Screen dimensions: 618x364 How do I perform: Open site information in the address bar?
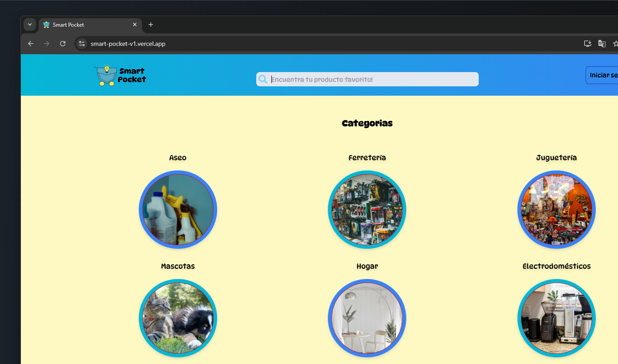pyautogui.click(x=81, y=44)
